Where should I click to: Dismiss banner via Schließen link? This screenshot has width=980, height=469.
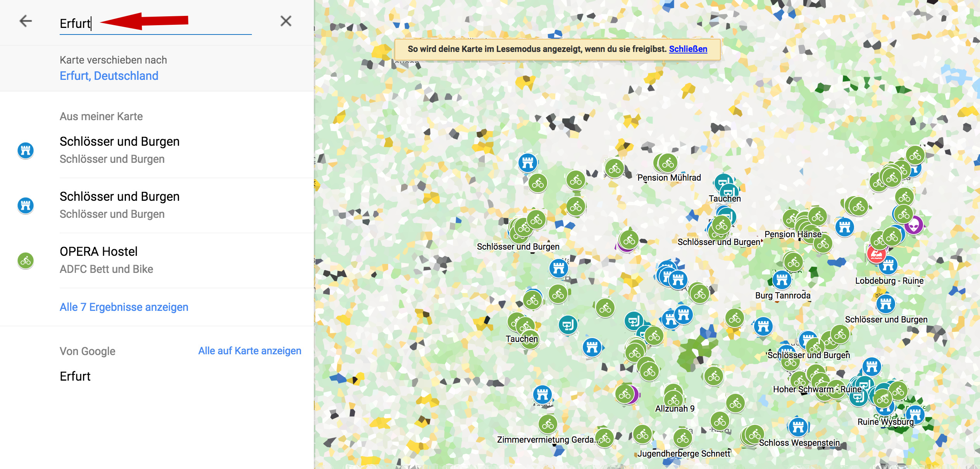point(688,49)
